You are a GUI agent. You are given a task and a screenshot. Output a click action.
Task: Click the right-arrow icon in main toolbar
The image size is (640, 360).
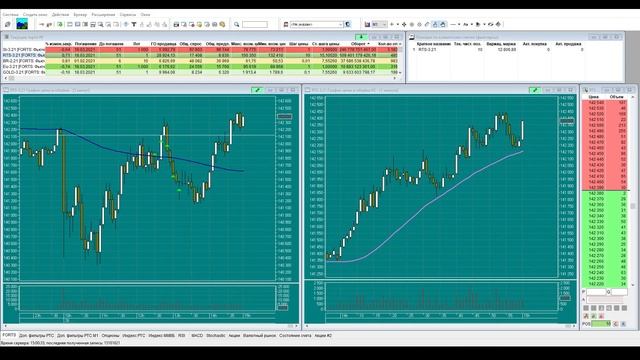coord(41,24)
